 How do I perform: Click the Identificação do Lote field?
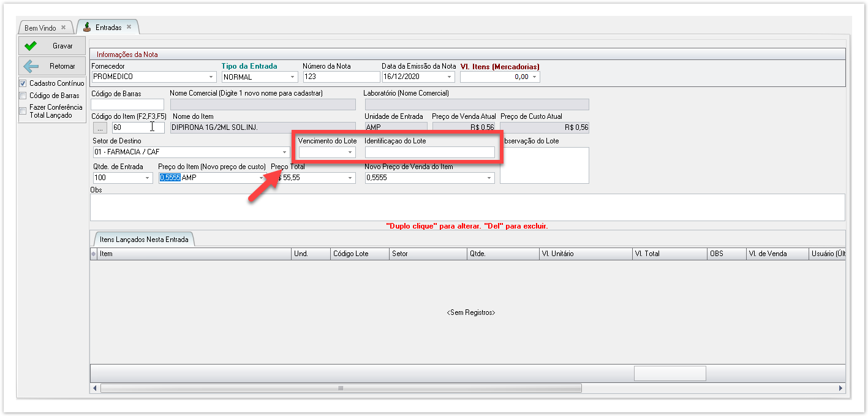tap(429, 153)
